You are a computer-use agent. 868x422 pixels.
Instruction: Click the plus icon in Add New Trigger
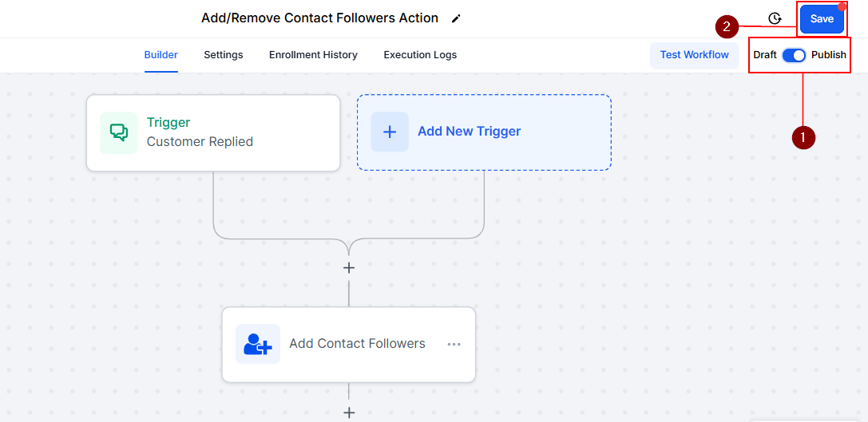(x=390, y=132)
